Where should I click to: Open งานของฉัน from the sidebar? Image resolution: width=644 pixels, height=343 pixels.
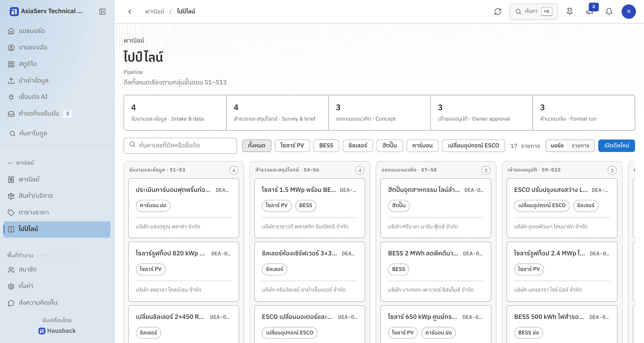(x=57, y=47)
